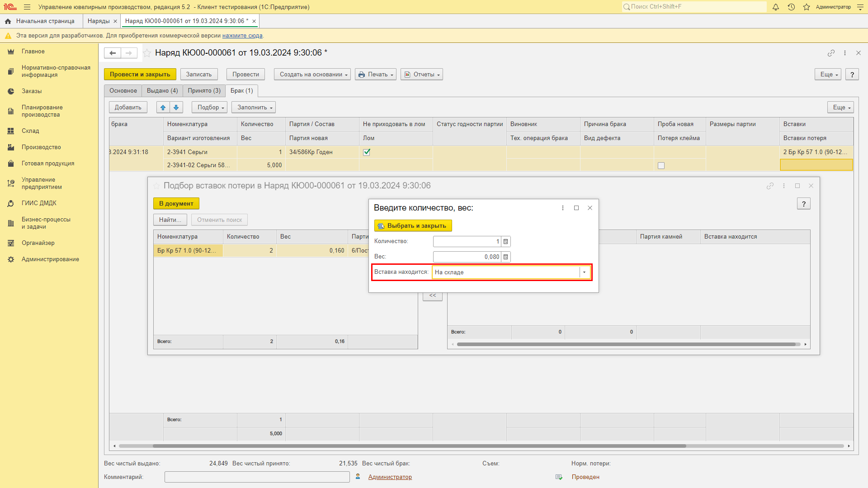Click Администратор link at bottom
868x488 pixels.
tap(390, 477)
